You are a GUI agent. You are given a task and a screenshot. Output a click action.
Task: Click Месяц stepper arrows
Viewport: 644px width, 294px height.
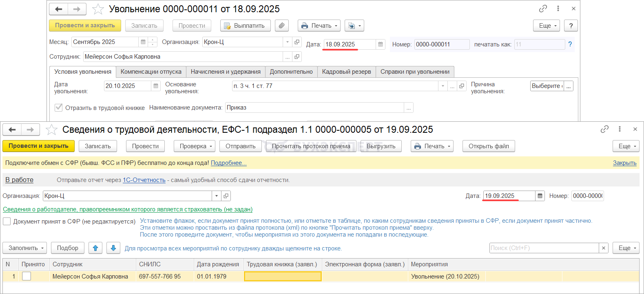[153, 42]
